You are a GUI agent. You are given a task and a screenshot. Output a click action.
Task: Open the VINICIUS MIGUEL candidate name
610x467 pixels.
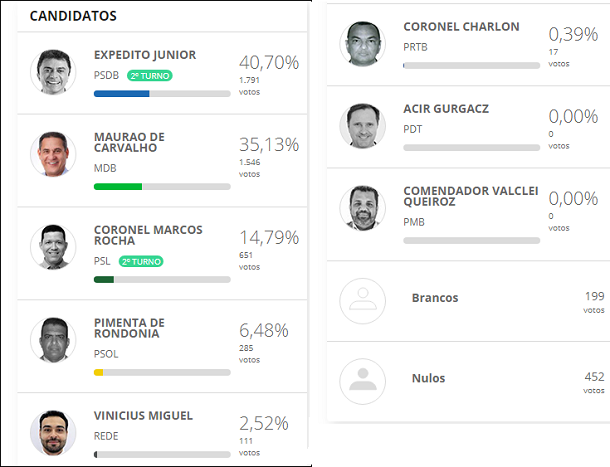tap(143, 416)
